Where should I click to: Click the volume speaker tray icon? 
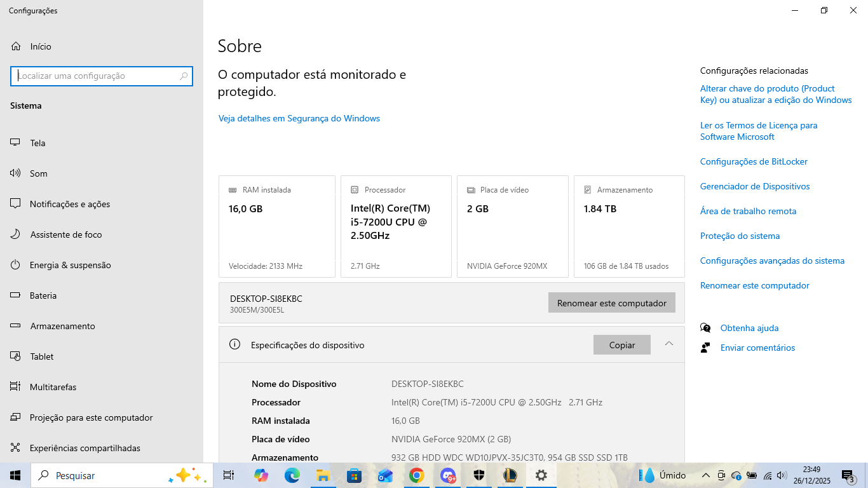point(782,475)
